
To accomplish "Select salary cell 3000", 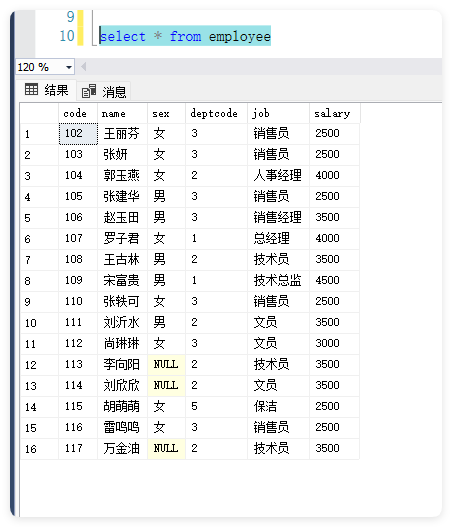I will [334, 344].
